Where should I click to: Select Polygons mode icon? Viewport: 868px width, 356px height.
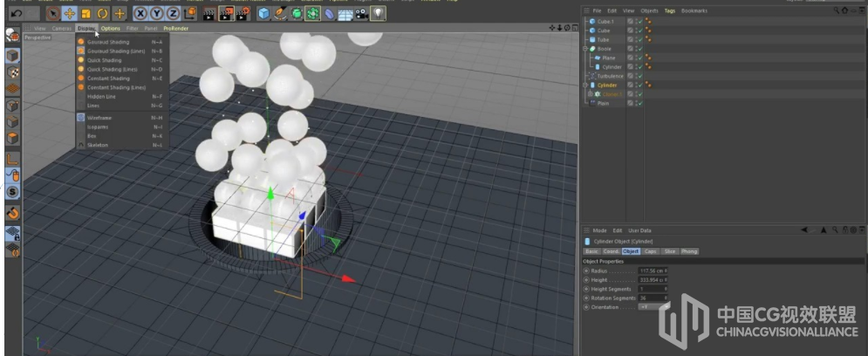pyautogui.click(x=12, y=138)
